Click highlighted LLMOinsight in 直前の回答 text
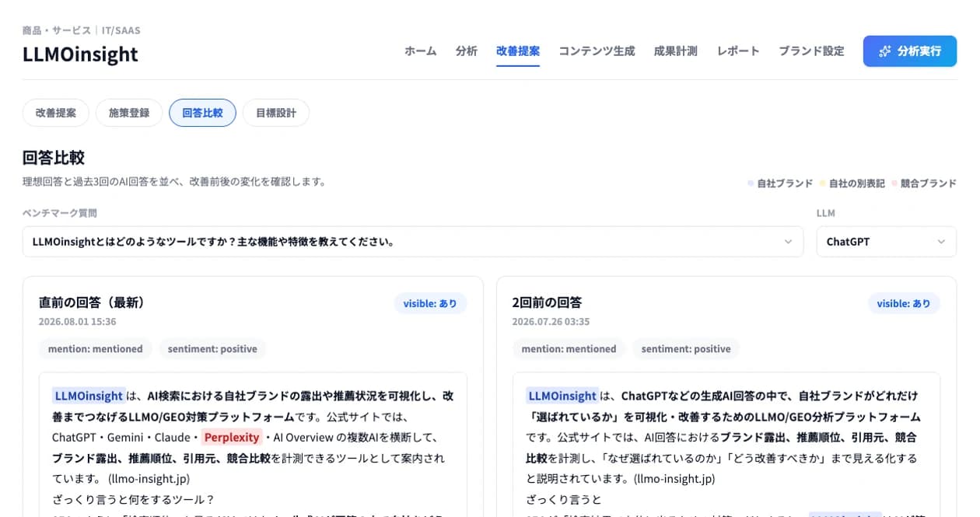Screen dimensions: 980x517 (x=88, y=395)
